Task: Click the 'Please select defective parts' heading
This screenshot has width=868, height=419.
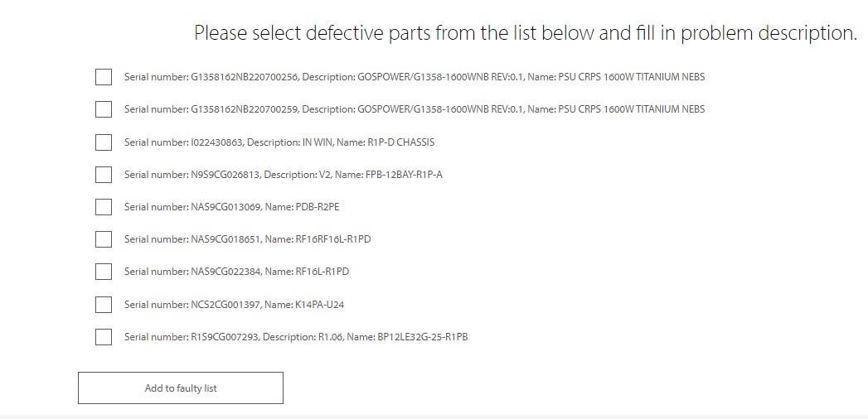Action: 526,33
